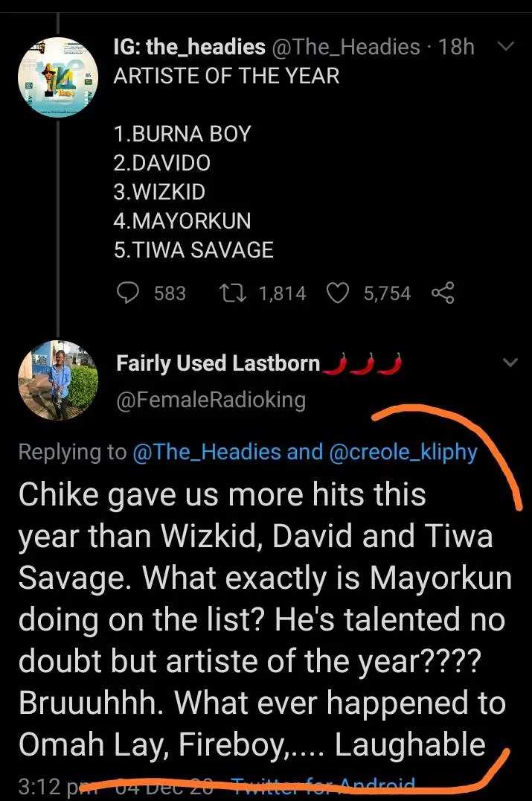Click the @FemaleRadioking handle
Viewport: 532px width, 801px height.
[x=211, y=400]
